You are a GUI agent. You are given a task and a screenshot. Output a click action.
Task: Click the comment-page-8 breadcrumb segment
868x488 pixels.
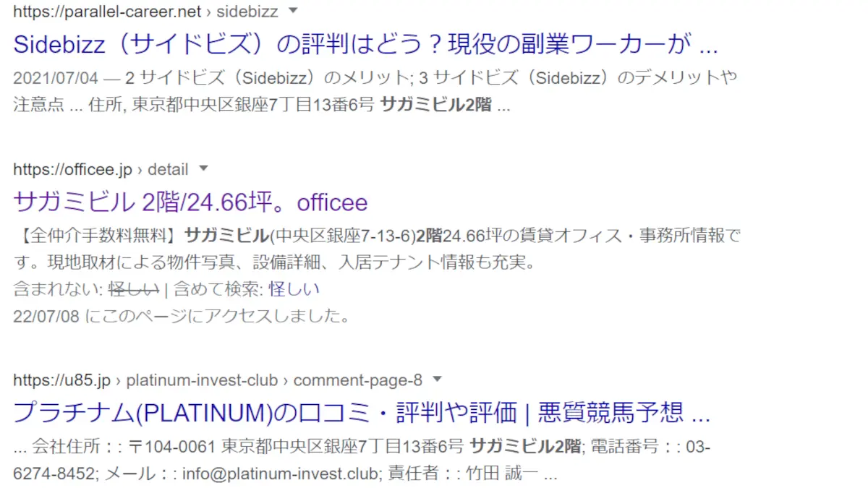tap(357, 380)
